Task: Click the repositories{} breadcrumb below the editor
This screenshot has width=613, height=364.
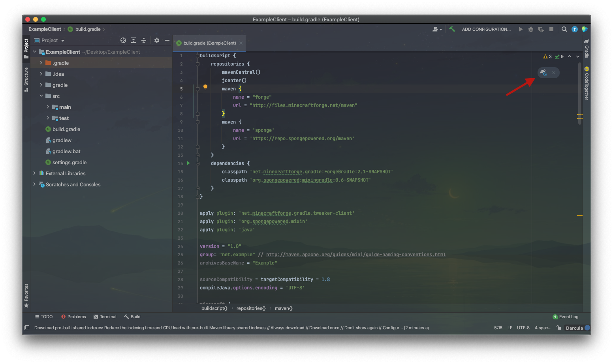Action: (251, 308)
